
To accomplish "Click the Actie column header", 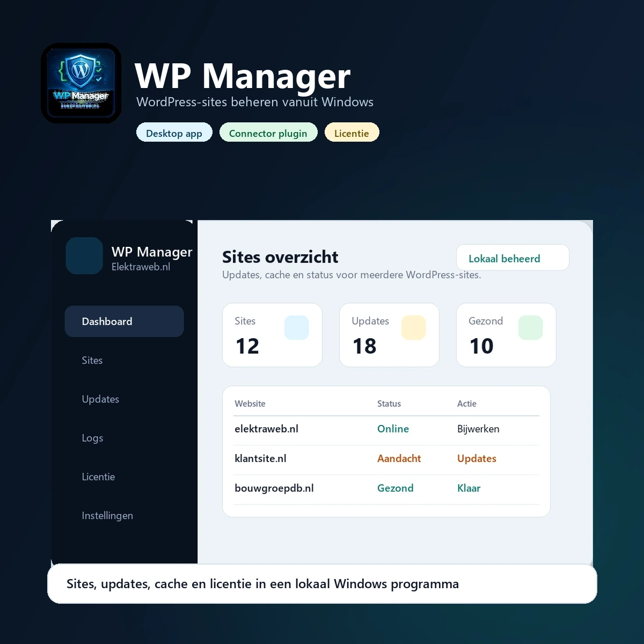I will [x=467, y=404].
